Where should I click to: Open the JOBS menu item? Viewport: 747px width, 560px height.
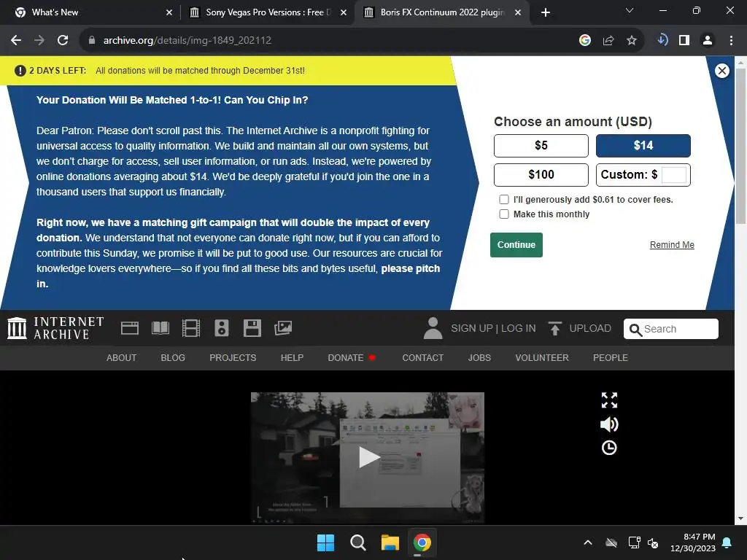(479, 357)
